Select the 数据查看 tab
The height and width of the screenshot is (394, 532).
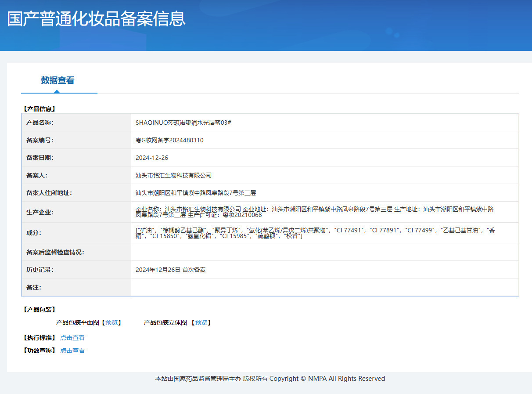[x=58, y=80]
